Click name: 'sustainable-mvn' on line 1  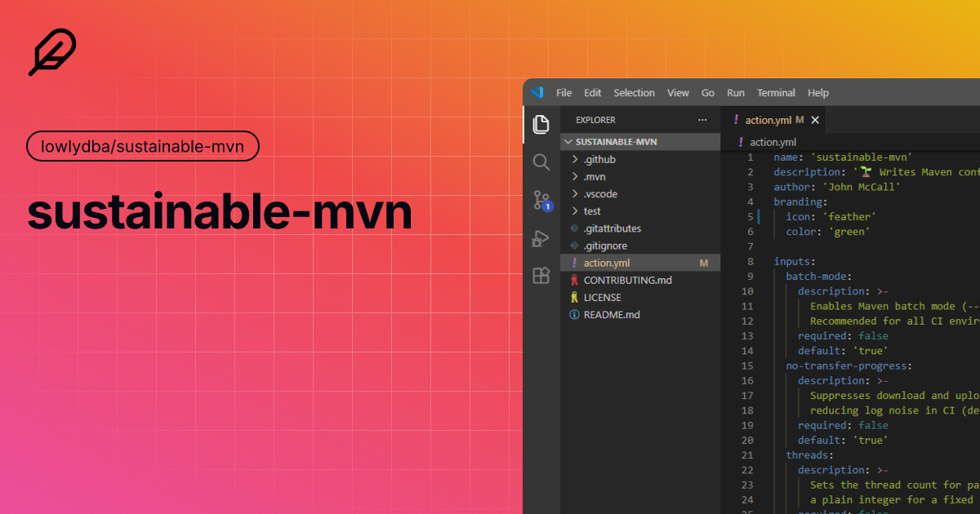coord(843,157)
